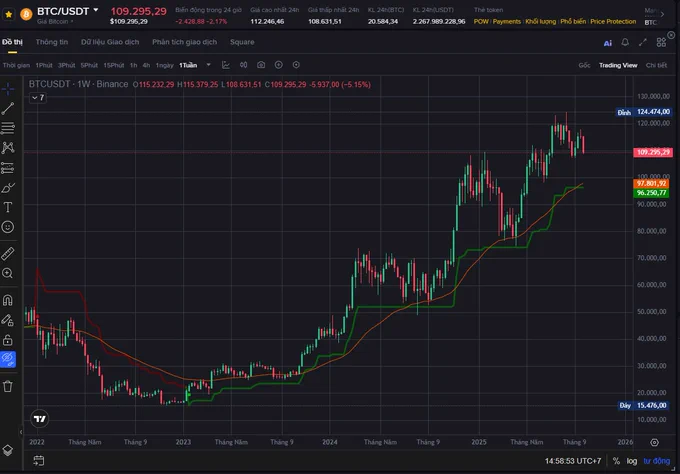Select the horizontal lines Fibonacci tool
The height and width of the screenshot is (474, 680).
8,128
